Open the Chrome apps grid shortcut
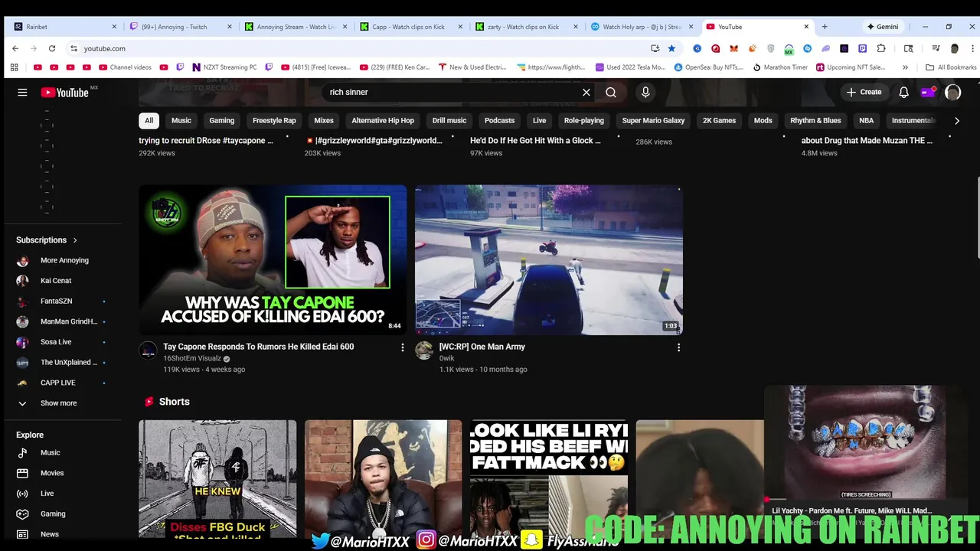This screenshot has width=980, height=551. 14,67
